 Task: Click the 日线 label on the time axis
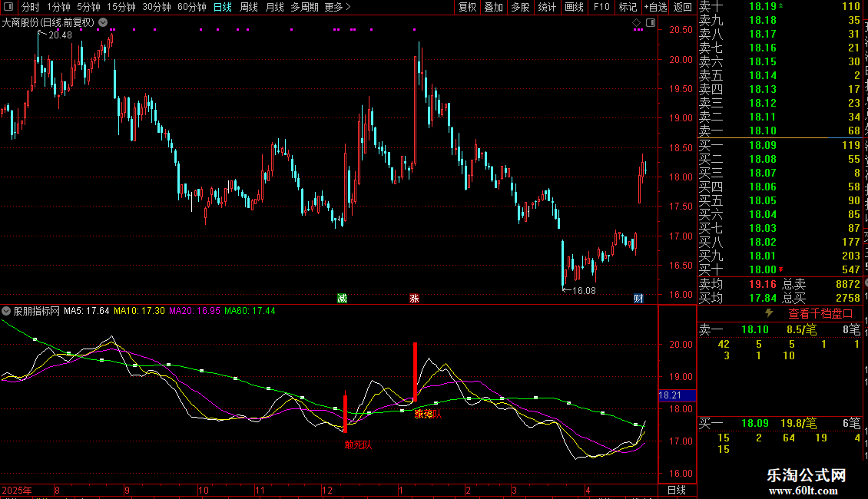pos(677,490)
